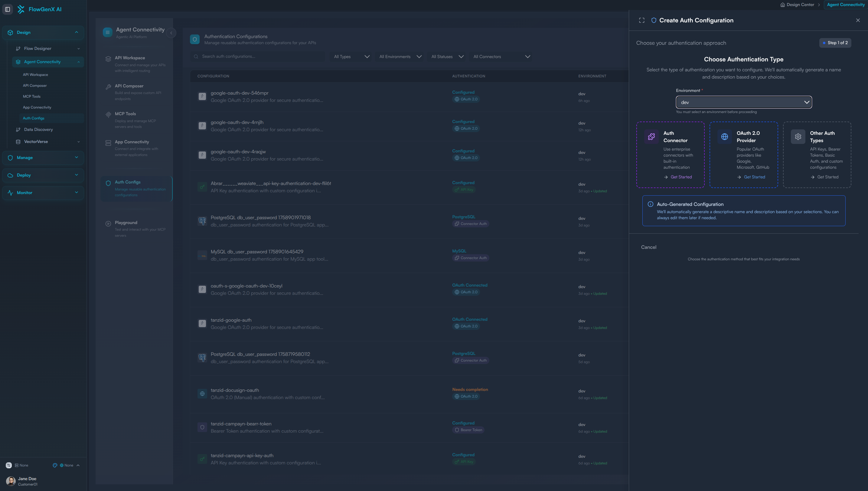Viewport: 868px width, 491px height.
Task: Click the MCP Tools panel icon
Action: click(108, 115)
